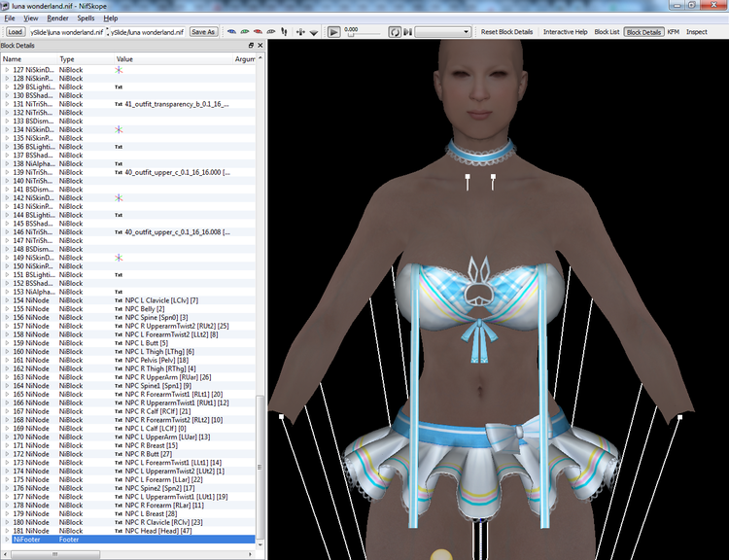Open the File menu
The width and height of the screenshot is (729, 560).
coord(10,18)
